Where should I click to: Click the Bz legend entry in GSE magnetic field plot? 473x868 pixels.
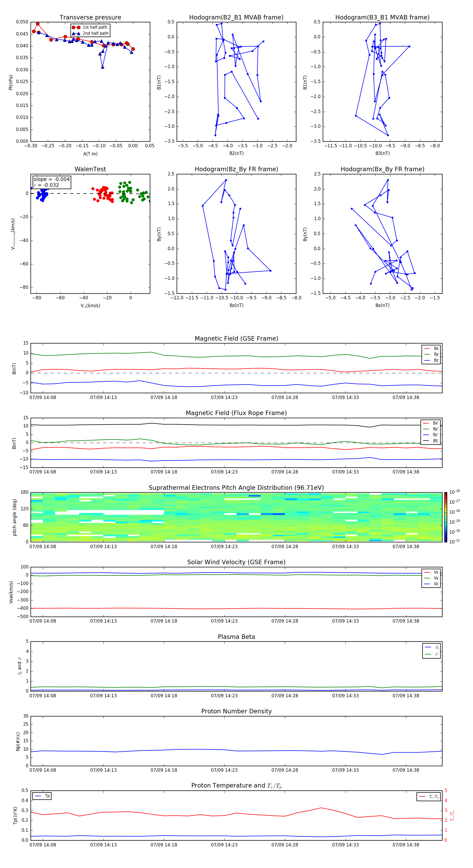click(431, 361)
